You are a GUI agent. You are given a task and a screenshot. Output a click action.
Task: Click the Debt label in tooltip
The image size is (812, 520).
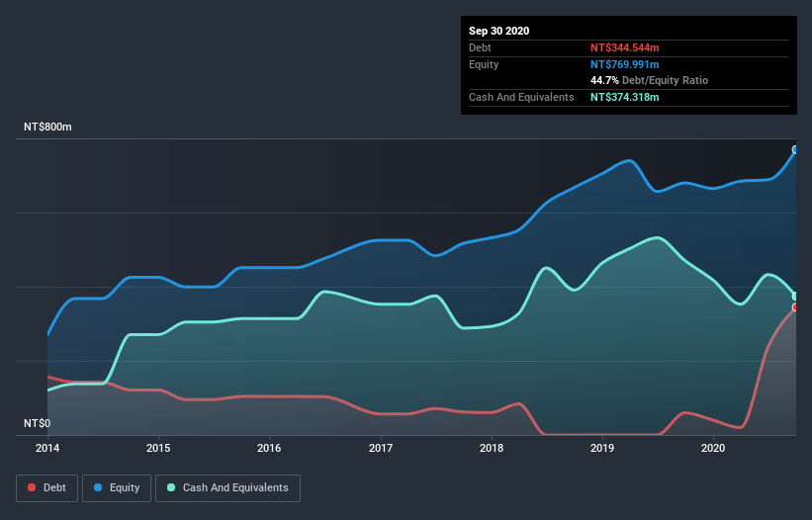tap(480, 47)
